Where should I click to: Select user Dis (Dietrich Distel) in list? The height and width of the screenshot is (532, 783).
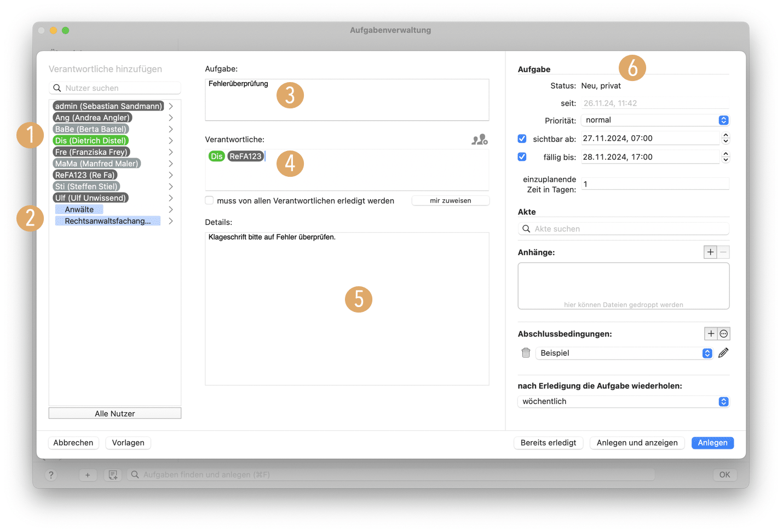tap(91, 141)
